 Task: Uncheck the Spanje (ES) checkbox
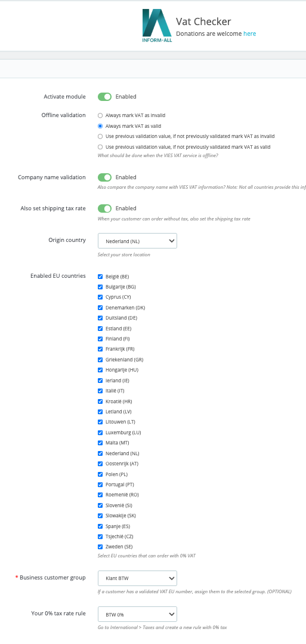coord(100,526)
